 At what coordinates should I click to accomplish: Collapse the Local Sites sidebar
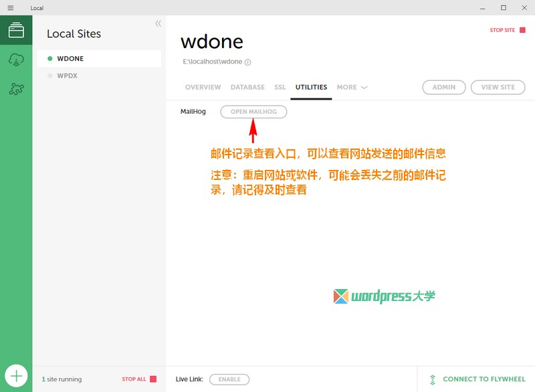click(158, 23)
